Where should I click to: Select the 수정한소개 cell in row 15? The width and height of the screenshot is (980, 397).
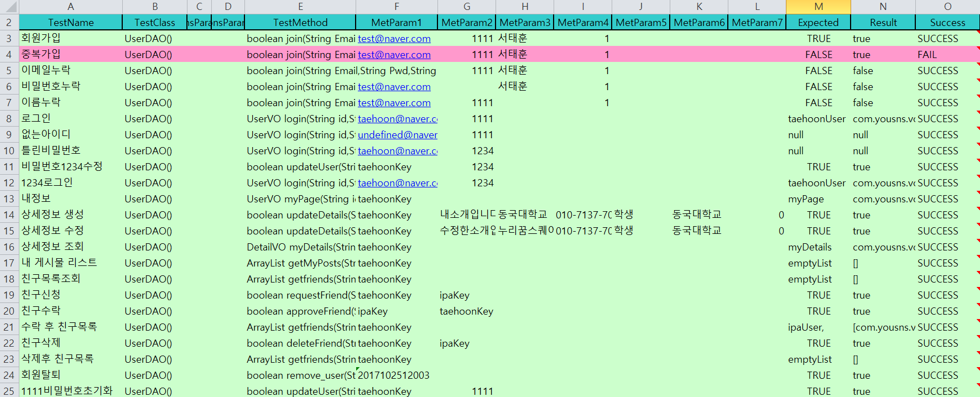pyautogui.click(x=467, y=231)
